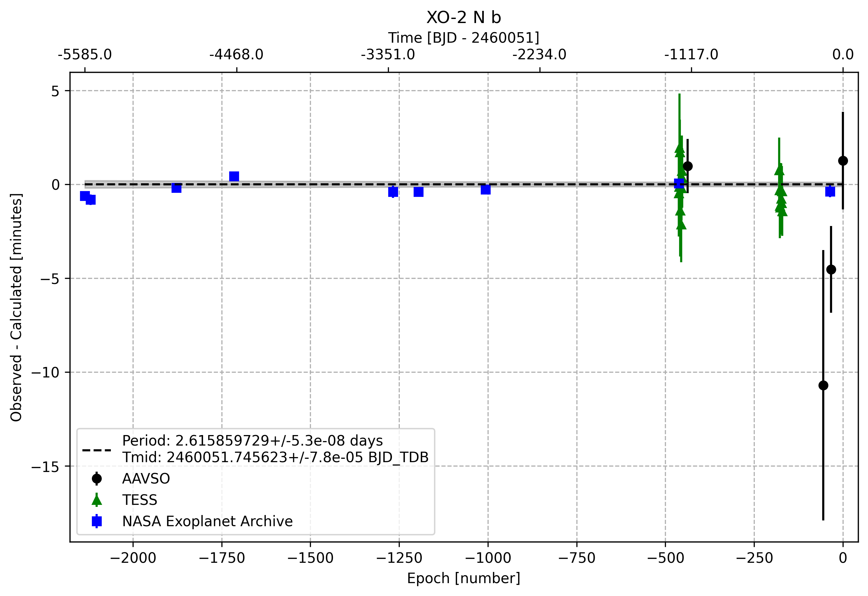Click the Observed - Calculated y-axis label

(16, 307)
